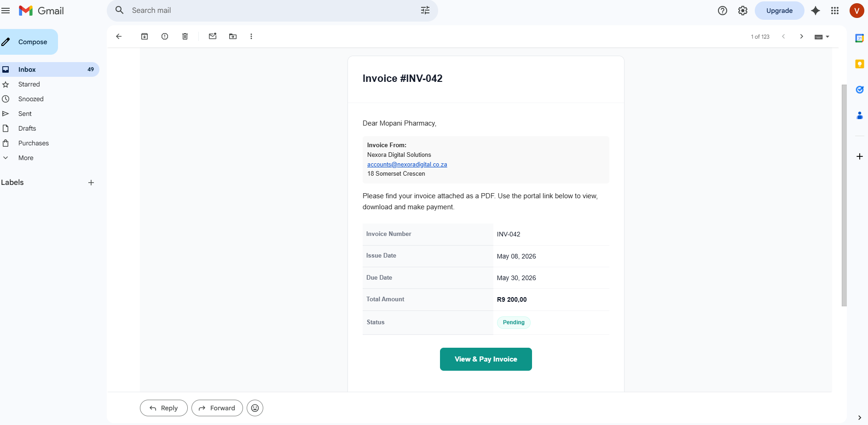The height and width of the screenshot is (425, 868).
Task: Get add-ons plus icon
Action: [x=859, y=156]
